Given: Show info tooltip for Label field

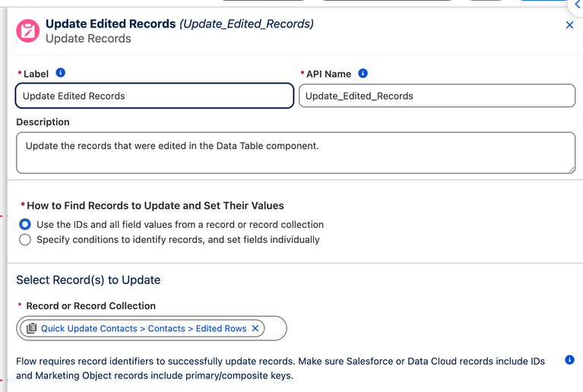Looking at the screenshot, I should pyautogui.click(x=61, y=72).
